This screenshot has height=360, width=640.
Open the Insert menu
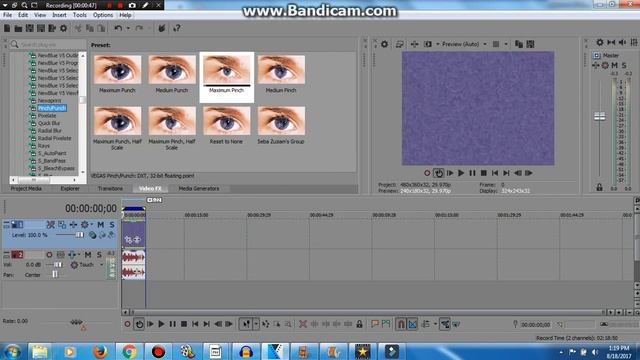pos(59,15)
